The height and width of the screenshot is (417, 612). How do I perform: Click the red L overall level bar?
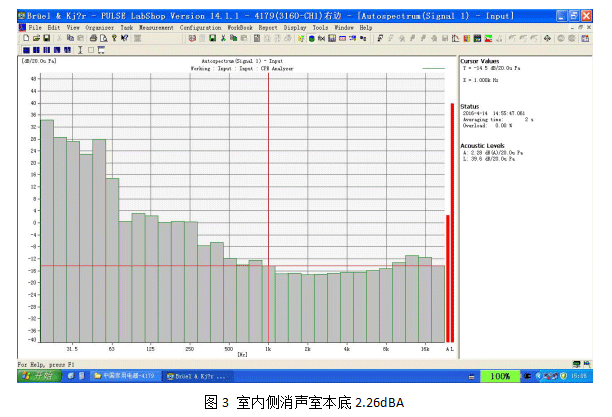[452, 220]
